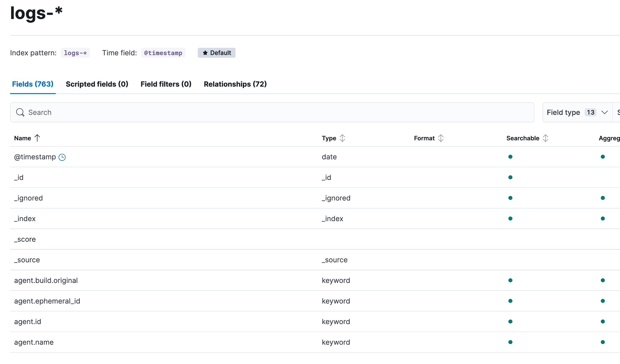This screenshot has height=364, width=620.
Task: Sort by Type column arrows icon
Action: 342,138
